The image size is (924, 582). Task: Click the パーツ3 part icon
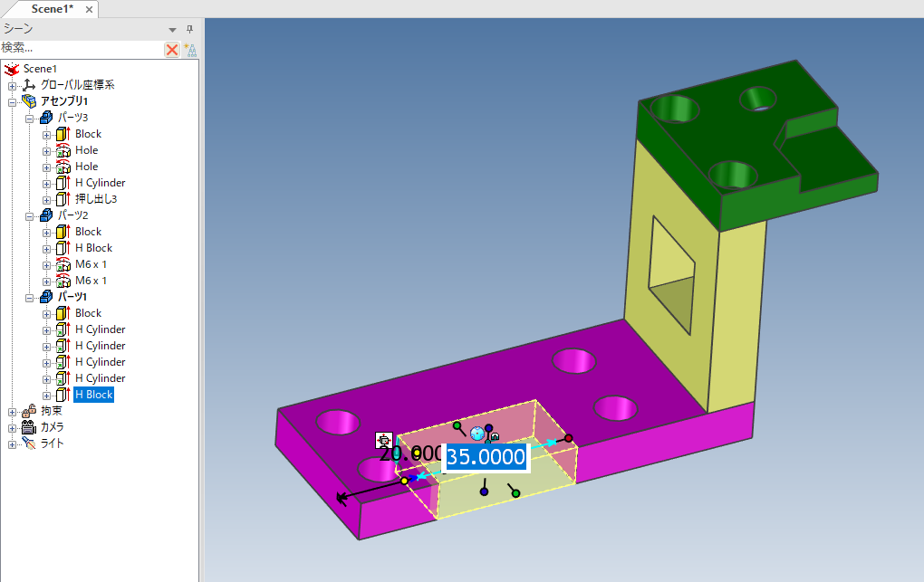[x=46, y=118]
